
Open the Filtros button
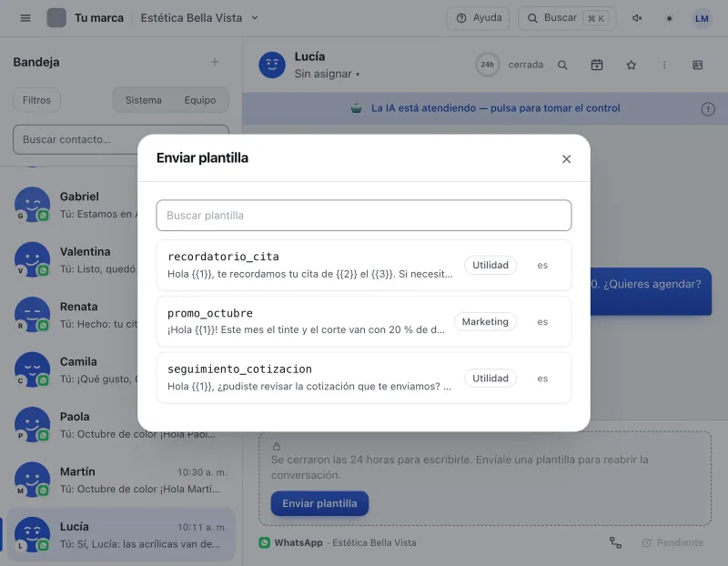(36, 100)
